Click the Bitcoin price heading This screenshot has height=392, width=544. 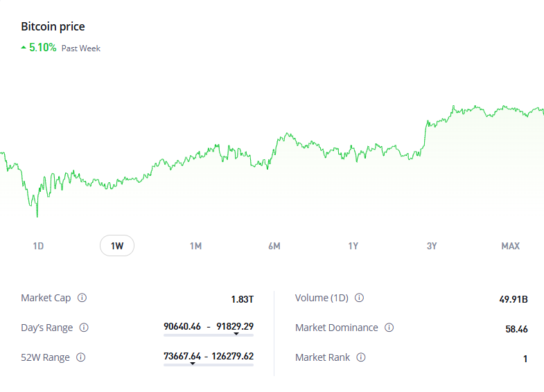(x=53, y=26)
